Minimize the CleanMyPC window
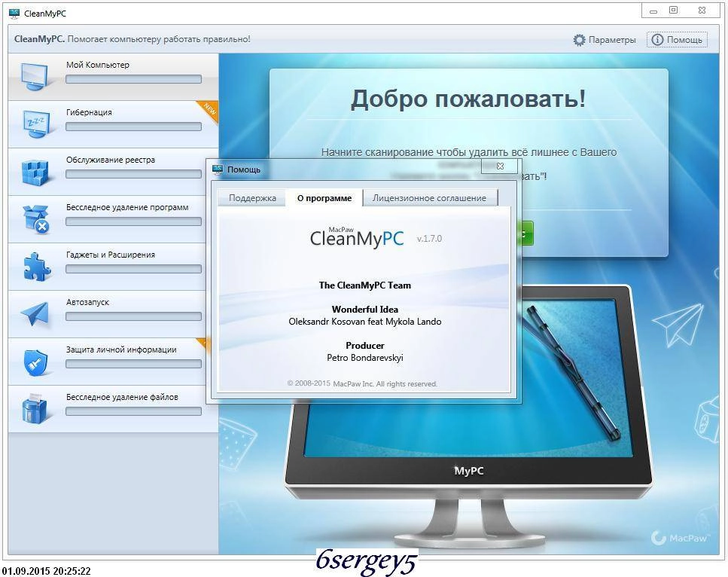The image size is (728, 577). (653, 11)
